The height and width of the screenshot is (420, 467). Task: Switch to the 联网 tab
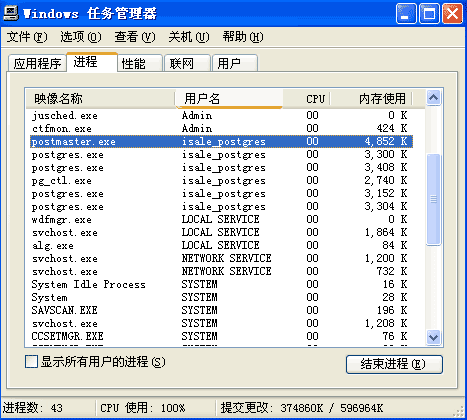[x=188, y=63]
